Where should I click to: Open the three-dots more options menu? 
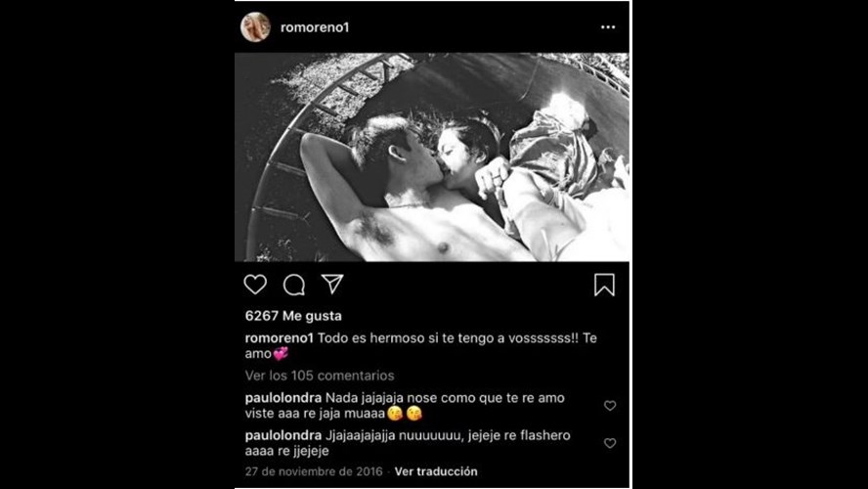[608, 27]
